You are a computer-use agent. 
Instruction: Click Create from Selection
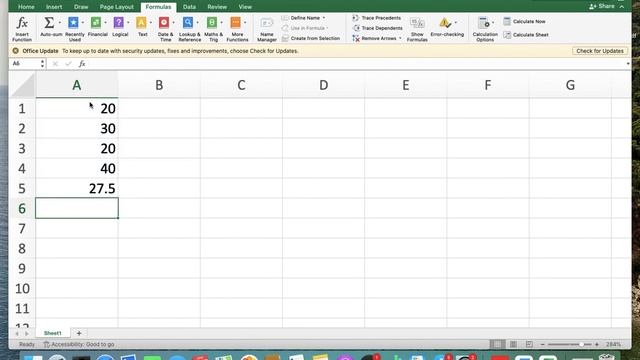click(x=311, y=38)
